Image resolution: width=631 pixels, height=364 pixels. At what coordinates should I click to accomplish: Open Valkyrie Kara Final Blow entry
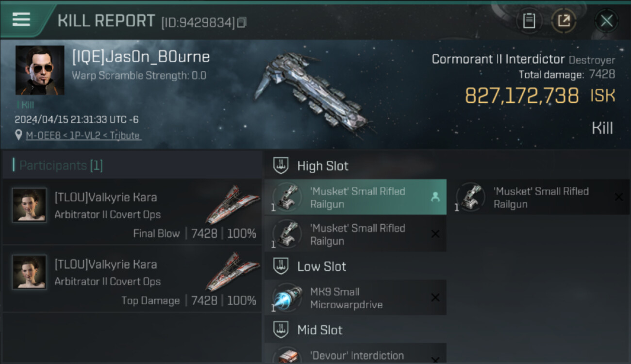click(132, 212)
